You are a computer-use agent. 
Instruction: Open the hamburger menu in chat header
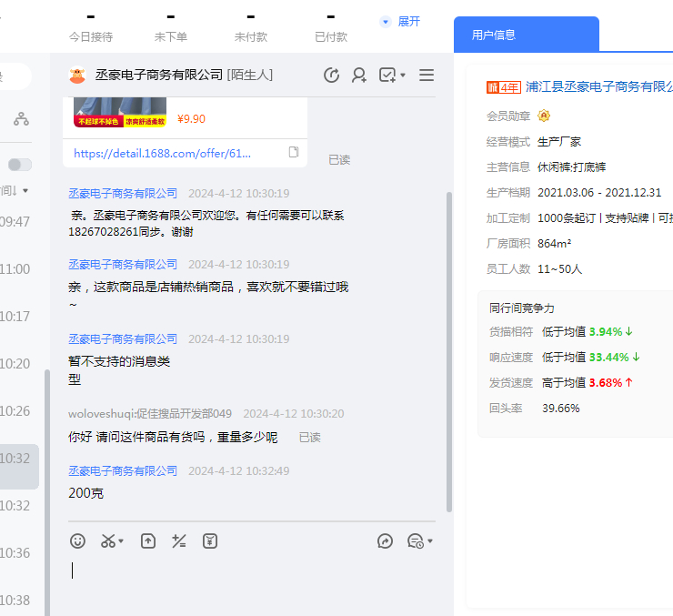(x=427, y=76)
